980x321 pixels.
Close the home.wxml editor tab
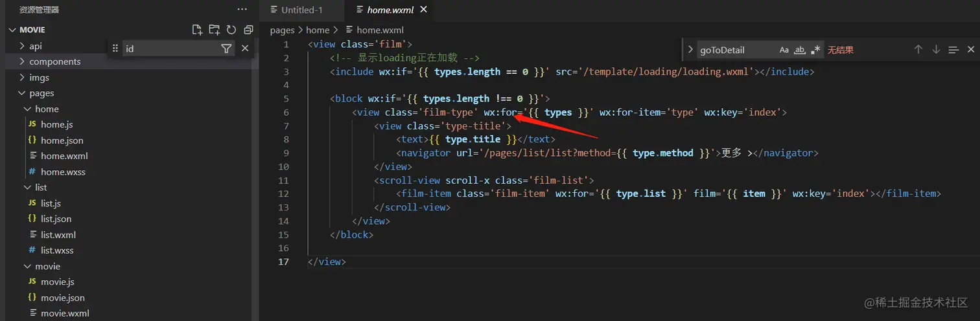click(x=424, y=10)
